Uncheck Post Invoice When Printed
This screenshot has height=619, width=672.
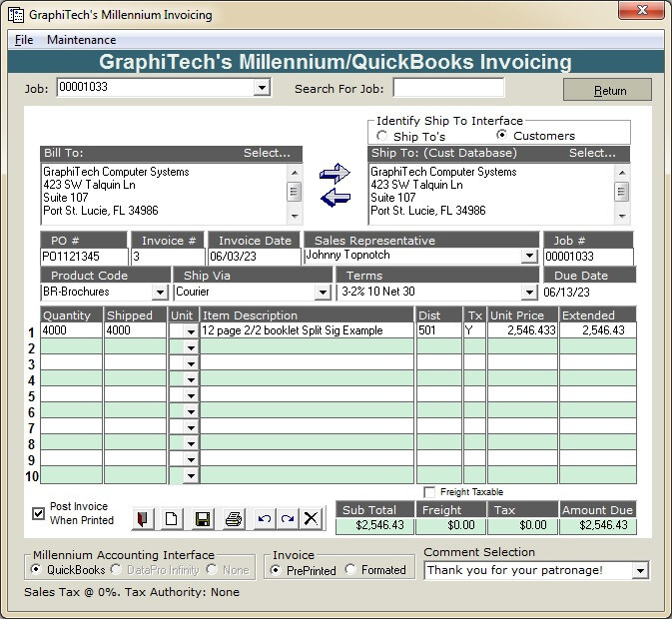(x=38, y=513)
